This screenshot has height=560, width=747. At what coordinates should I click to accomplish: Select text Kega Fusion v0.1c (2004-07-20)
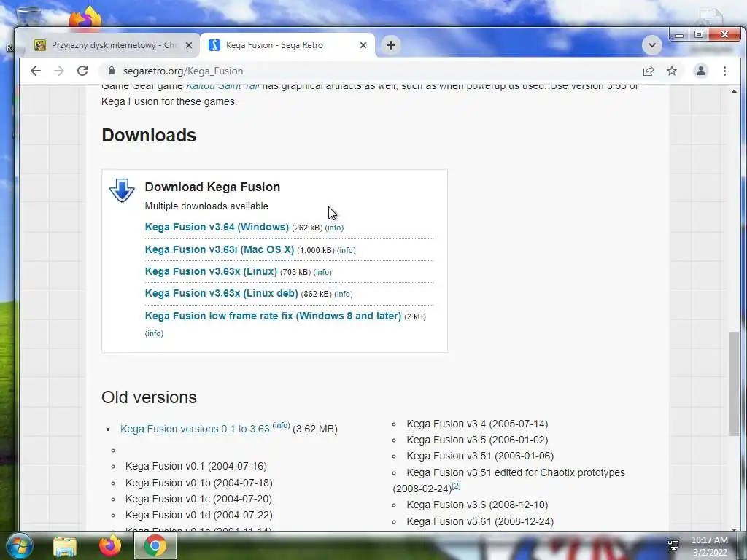(x=198, y=499)
